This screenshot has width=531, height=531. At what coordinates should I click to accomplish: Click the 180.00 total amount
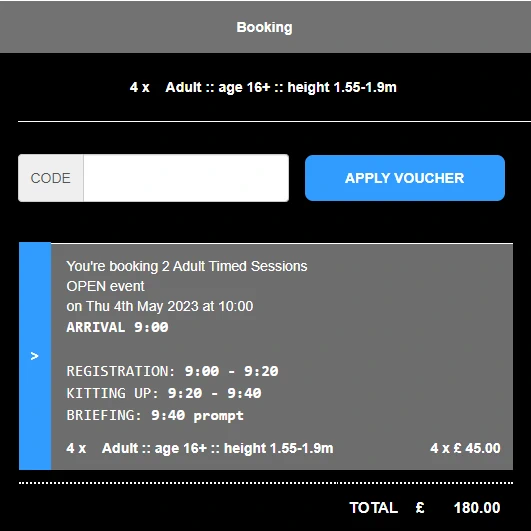point(477,508)
